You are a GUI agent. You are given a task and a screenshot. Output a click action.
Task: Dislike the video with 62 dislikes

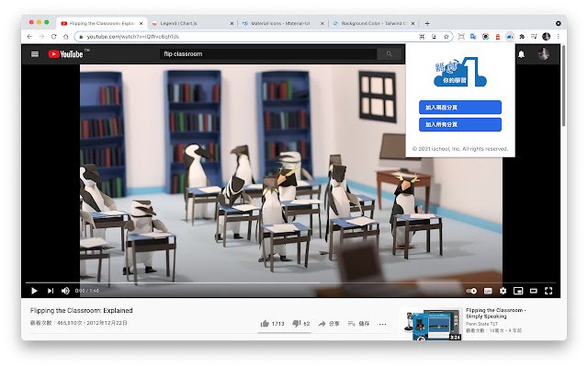pyautogui.click(x=301, y=323)
